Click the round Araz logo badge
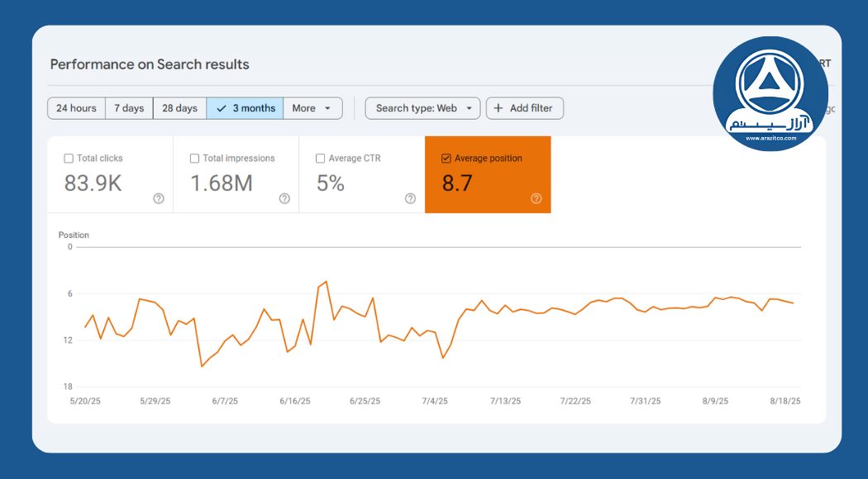This screenshot has width=868, height=479. [770, 93]
